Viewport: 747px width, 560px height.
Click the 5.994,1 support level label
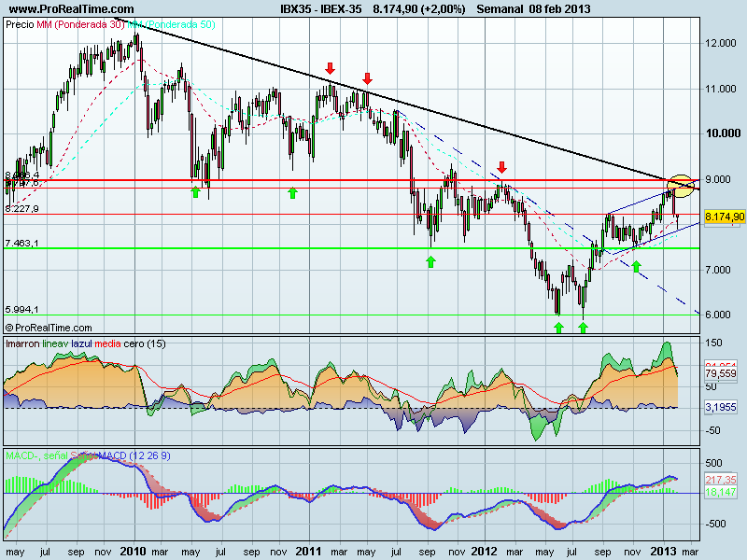coord(21,310)
